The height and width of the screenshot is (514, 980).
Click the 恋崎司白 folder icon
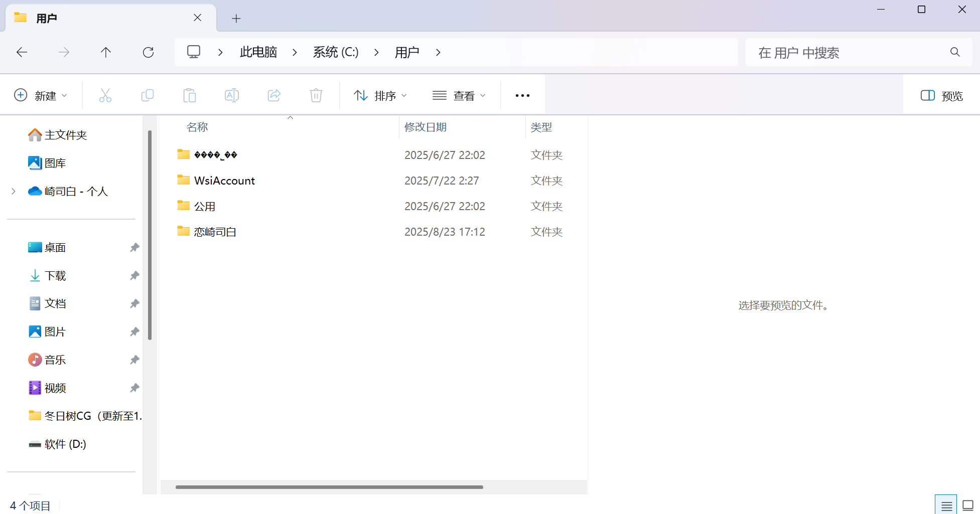183,231
